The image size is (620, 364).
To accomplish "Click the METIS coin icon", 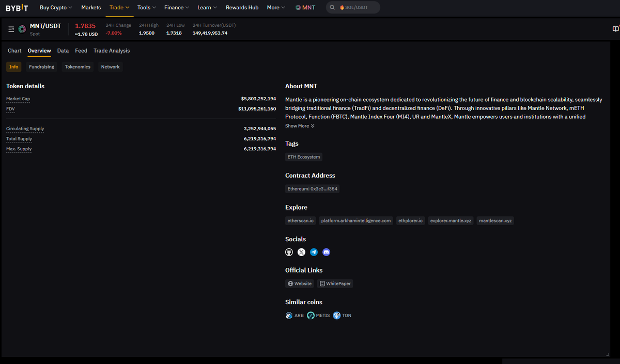I will 311,315.
